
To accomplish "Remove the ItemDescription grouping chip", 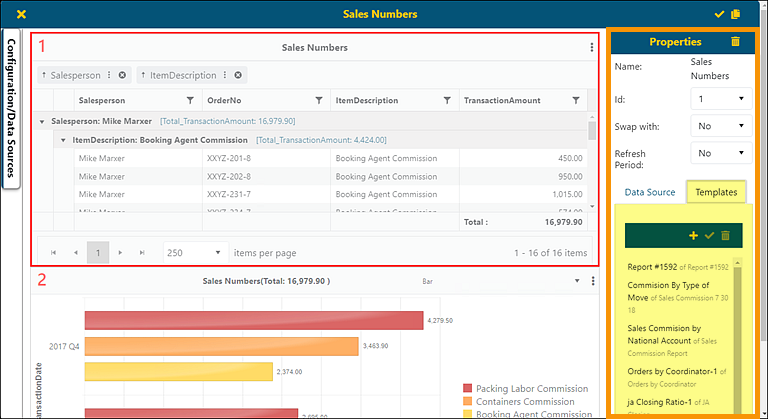I will 238,75.
